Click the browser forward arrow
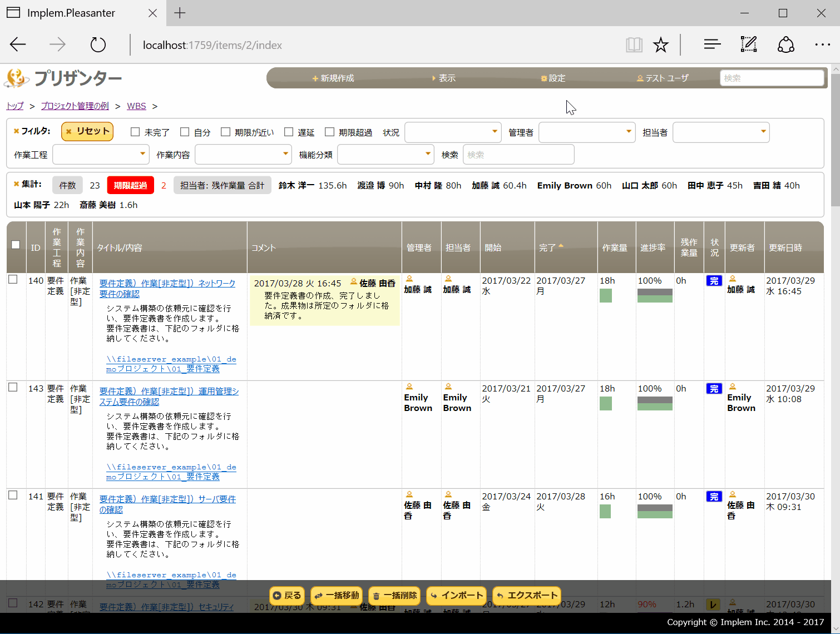 click(x=57, y=44)
